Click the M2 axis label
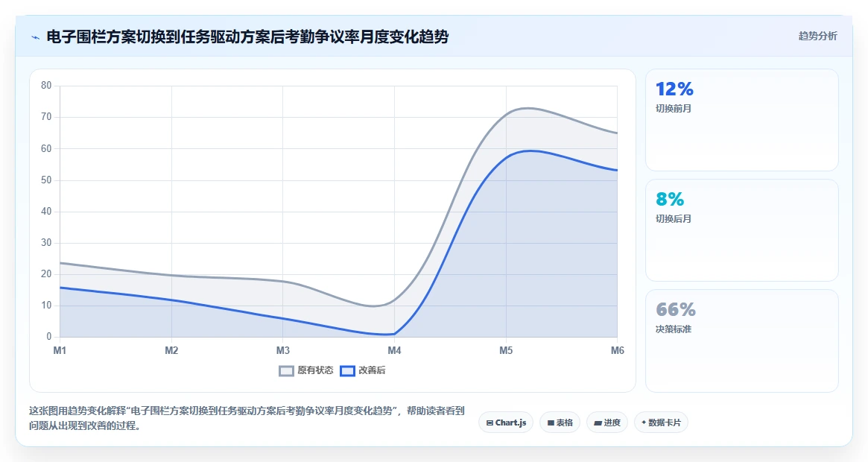Viewport: 868px width, 462px height. [171, 351]
